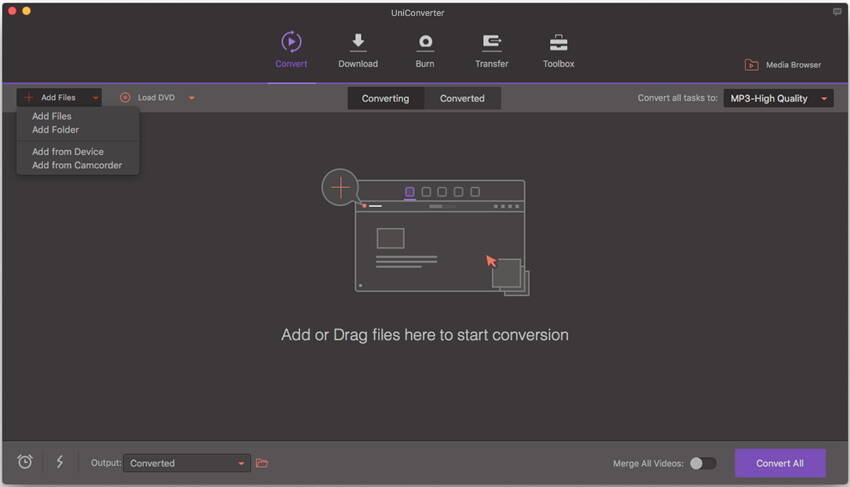Viewport: 850px width, 487px height.
Task: Choose Add from Camcorder menu entry
Action: (x=77, y=165)
